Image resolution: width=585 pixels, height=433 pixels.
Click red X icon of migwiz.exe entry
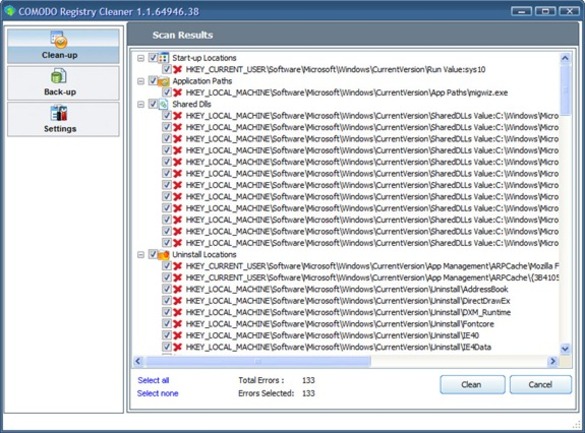[x=178, y=92]
